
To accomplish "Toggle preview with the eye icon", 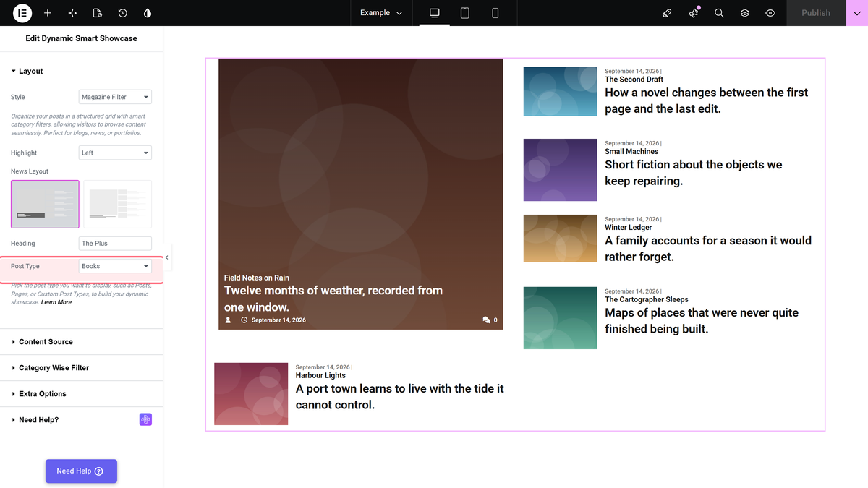I will tap(770, 13).
